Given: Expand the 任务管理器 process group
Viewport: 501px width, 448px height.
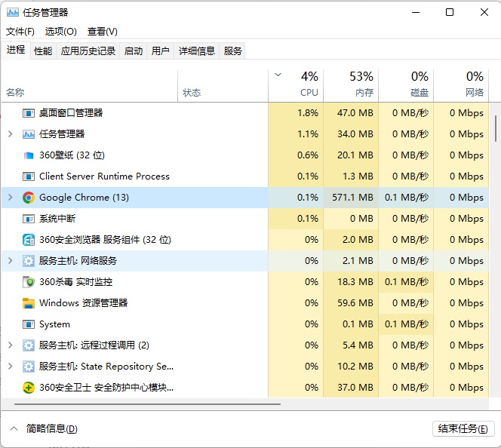Looking at the screenshot, I should (x=11, y=134).
